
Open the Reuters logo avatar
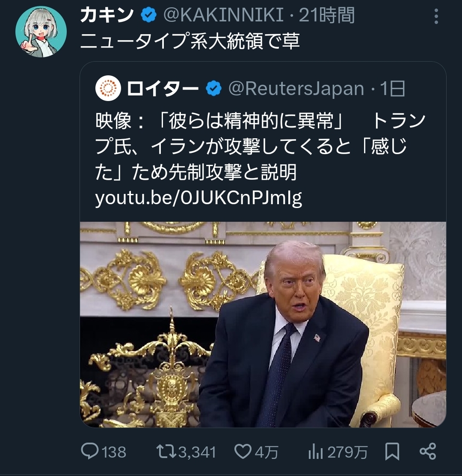point(108,88)
